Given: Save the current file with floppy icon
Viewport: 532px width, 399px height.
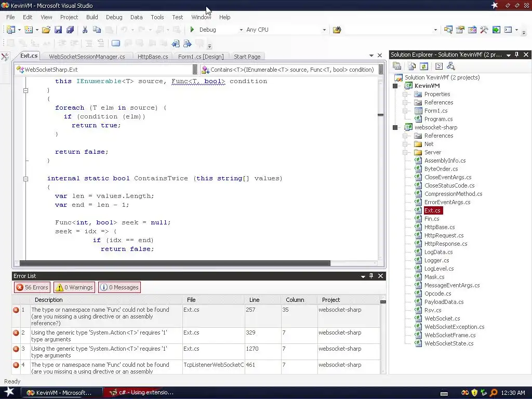Looking at the screenshot, I should pyautogui.click(x=58, y=30).
